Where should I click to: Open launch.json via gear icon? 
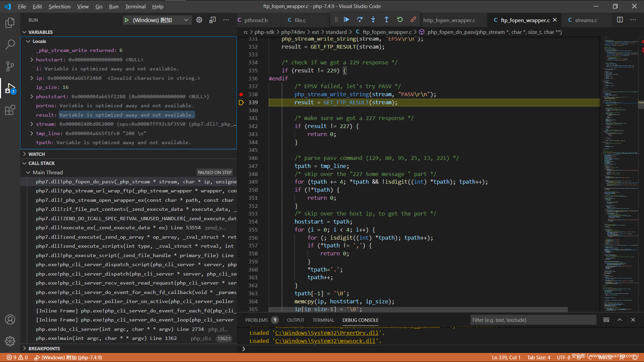(199, 20)
